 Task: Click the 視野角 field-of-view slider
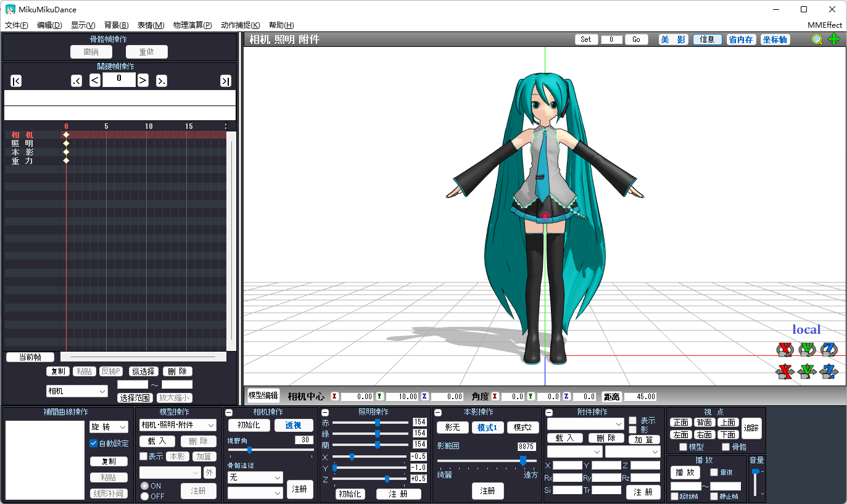pyautogui.click(x=271, y=450)
